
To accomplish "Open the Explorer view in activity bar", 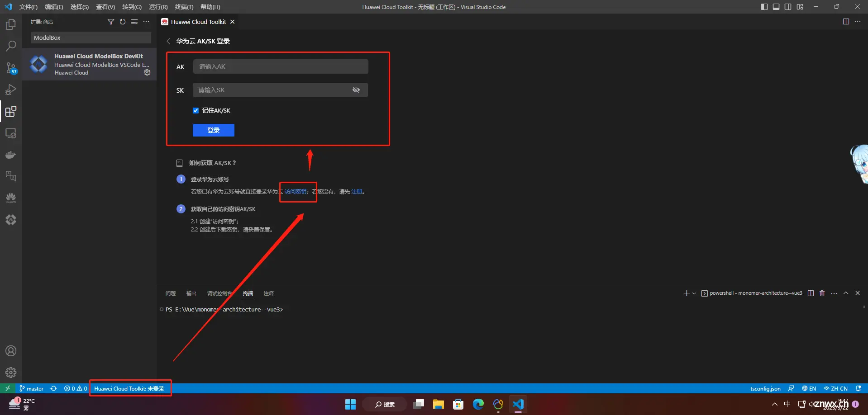I will pos(11,24).
